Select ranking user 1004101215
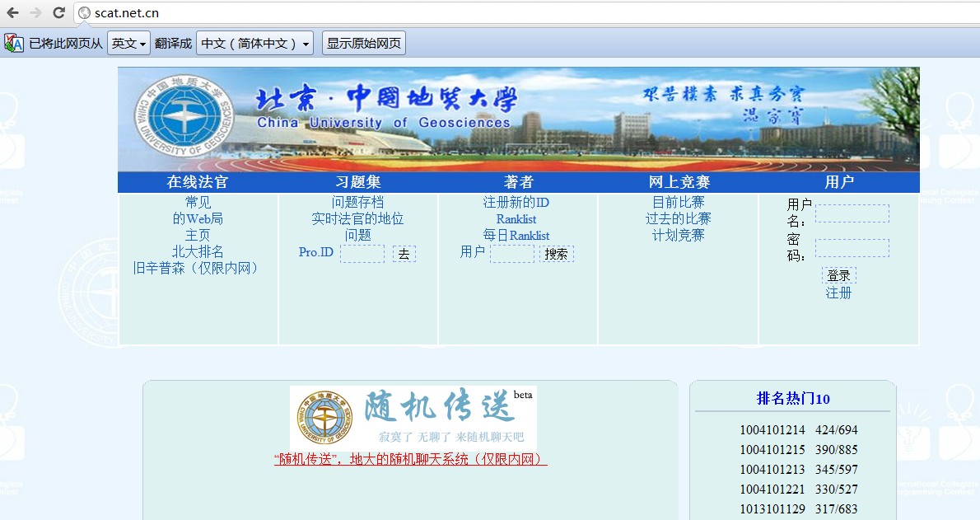The image size is (980, 520). pyautogui.click(x=772, y=450)
